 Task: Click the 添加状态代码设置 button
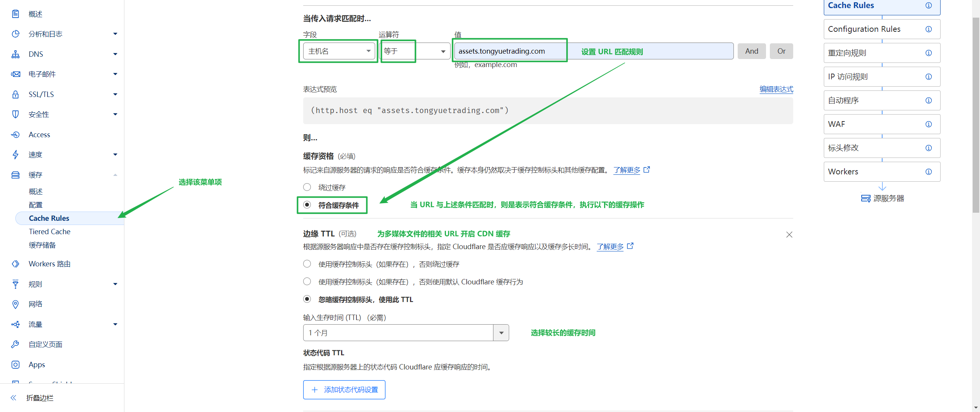344,389
